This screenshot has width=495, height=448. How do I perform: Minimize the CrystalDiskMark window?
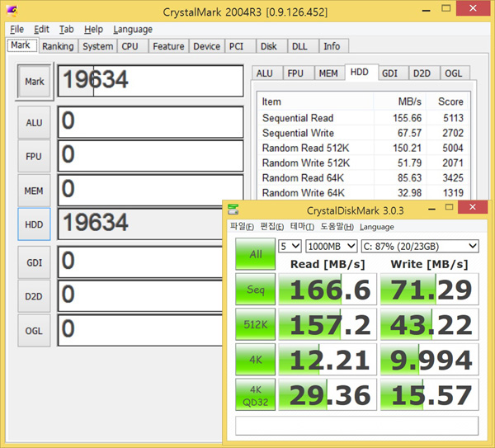tap(432, 209)
